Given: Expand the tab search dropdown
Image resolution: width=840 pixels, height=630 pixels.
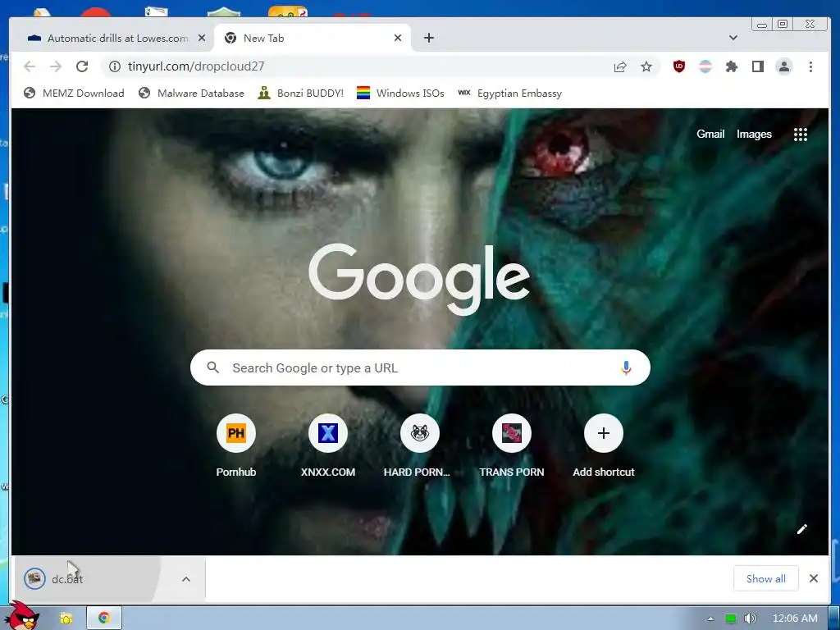Looking at the screenshot, I should pyautogui.click(x=733, y=38).
